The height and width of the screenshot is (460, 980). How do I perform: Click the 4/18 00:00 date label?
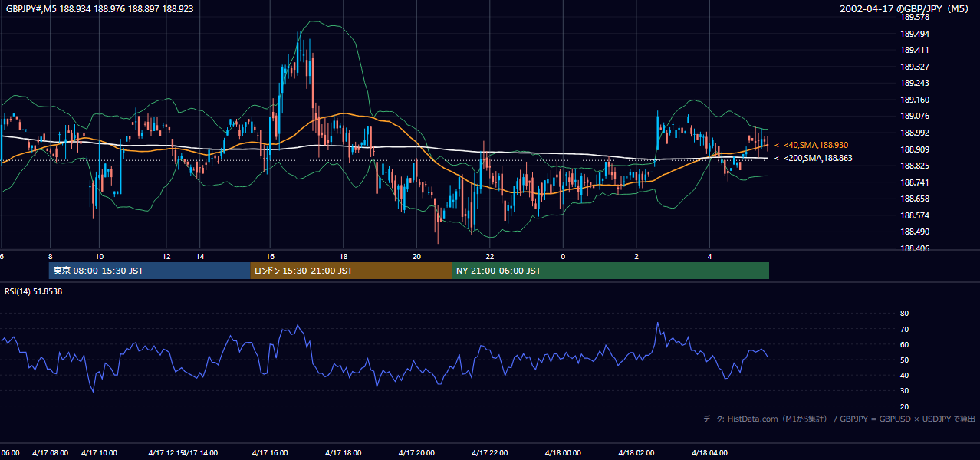click(563, 452)
